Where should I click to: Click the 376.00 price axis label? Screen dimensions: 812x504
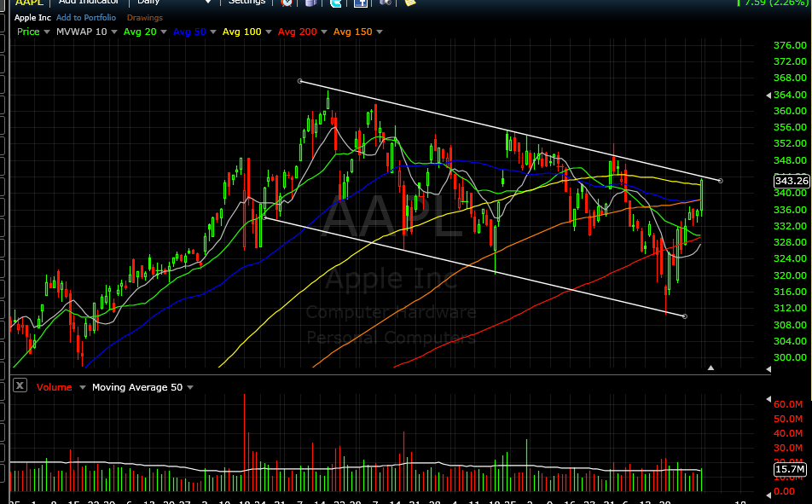click(x=790, y=45)
